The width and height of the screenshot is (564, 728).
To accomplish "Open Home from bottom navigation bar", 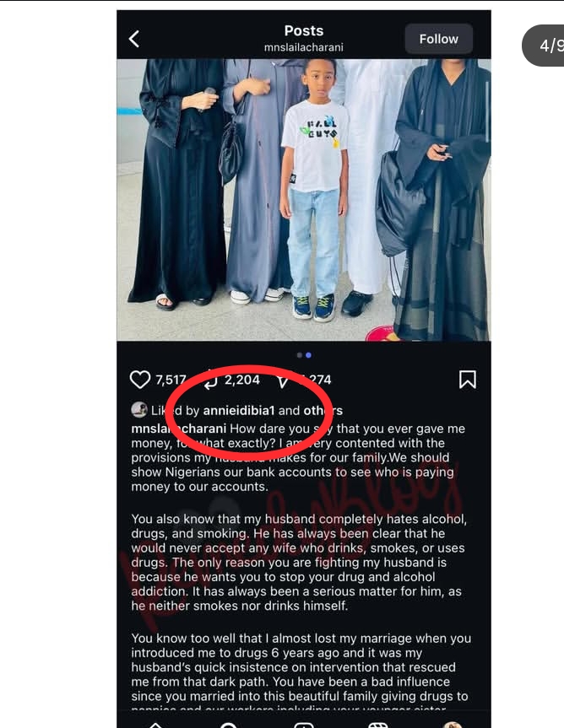I will tap(155, 725).
